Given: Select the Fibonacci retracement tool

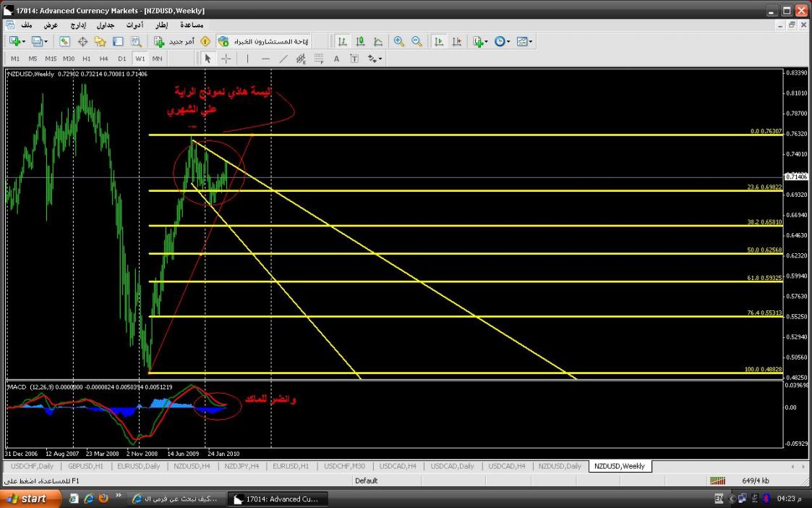Looking at the screenshot, I should (318, 59).
